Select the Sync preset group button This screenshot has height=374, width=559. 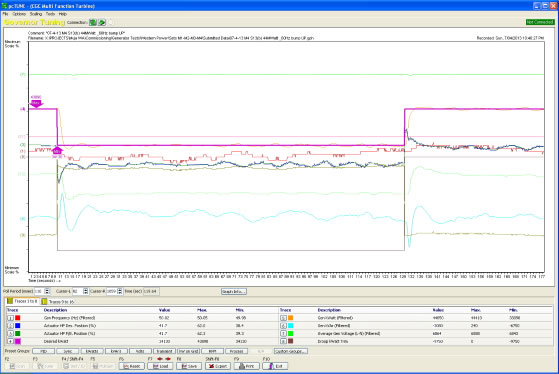pyautogui.click(x=68, y=351)
